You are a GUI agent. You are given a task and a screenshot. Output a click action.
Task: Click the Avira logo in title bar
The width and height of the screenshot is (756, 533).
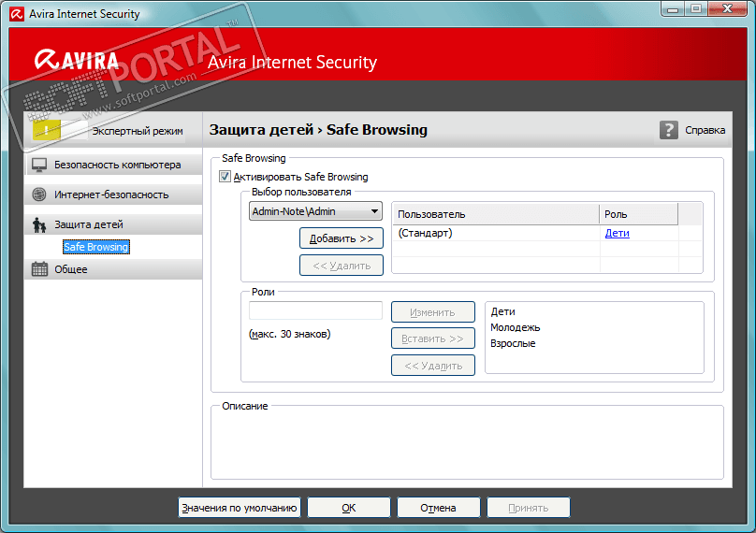17,13
